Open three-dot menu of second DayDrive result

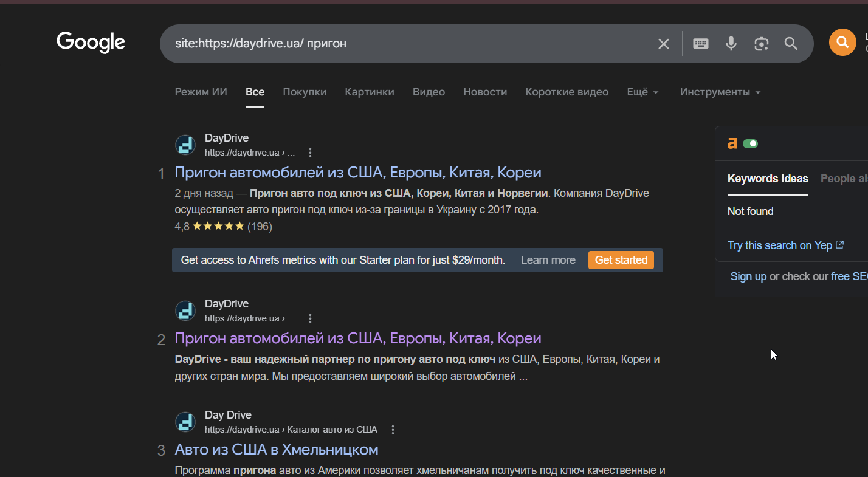[311, 318]
